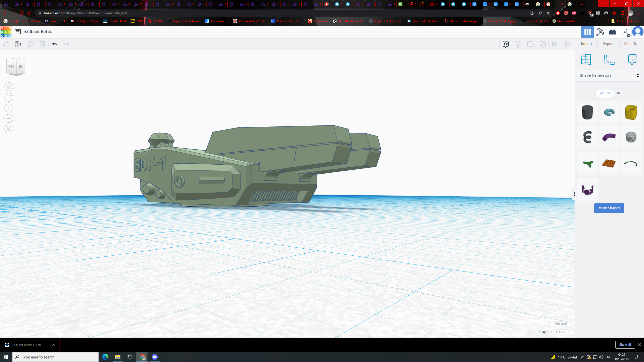Select the All tab
Viewport: 644px width, 362px height.
618,93
